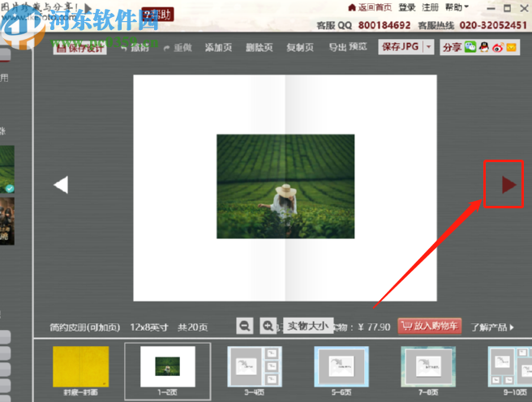
Task: Click the zoom in magnifier icon
Action: coord(268,326)
